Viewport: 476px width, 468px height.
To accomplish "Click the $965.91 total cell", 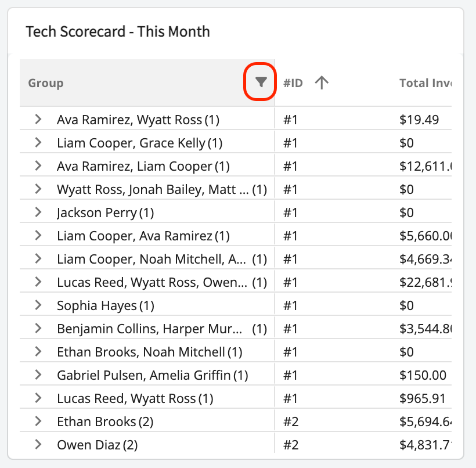I will [x=422, y=398].
